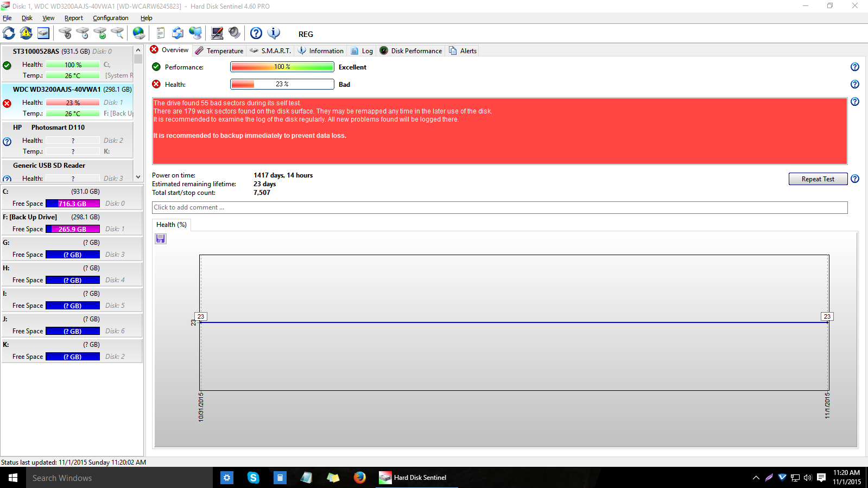868x488 pixels.
Task: Click the Health 23 % bar
Action: 282,84
